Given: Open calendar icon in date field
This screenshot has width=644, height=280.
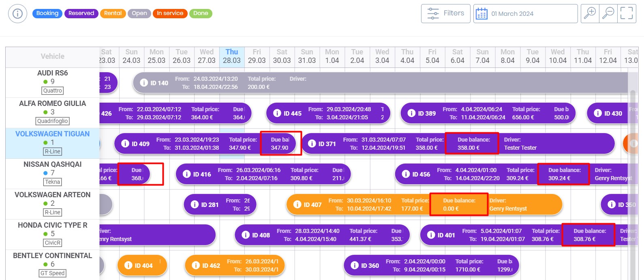Looking at the screenshot, I should pyautogui.click(x=481, y=14).
